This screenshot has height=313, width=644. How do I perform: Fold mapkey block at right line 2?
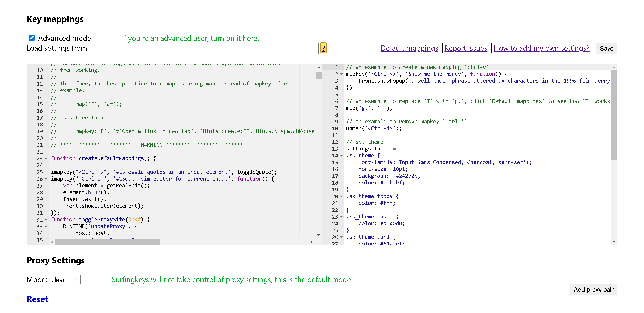341,74
